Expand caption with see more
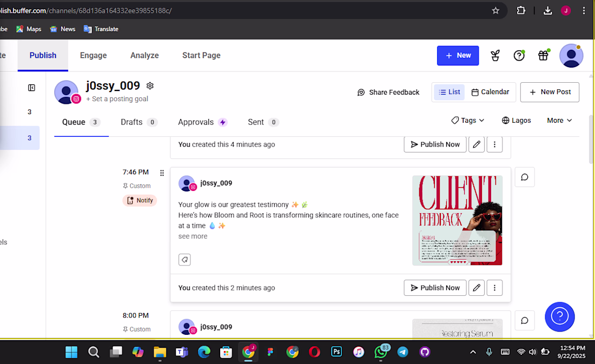 [x=193, y=236]
